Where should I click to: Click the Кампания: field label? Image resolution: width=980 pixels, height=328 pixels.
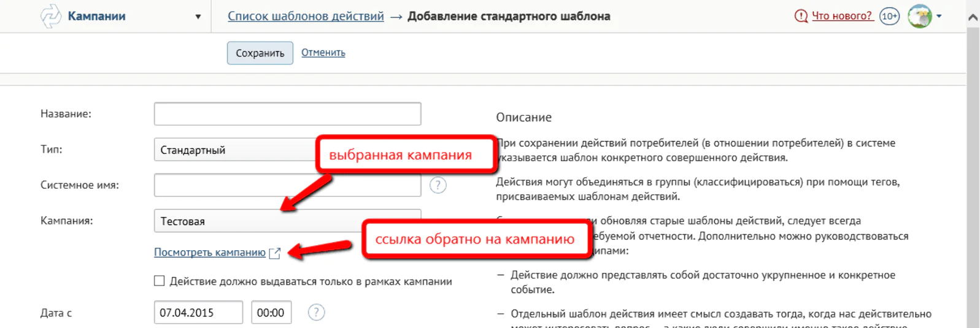coord(67,221)
